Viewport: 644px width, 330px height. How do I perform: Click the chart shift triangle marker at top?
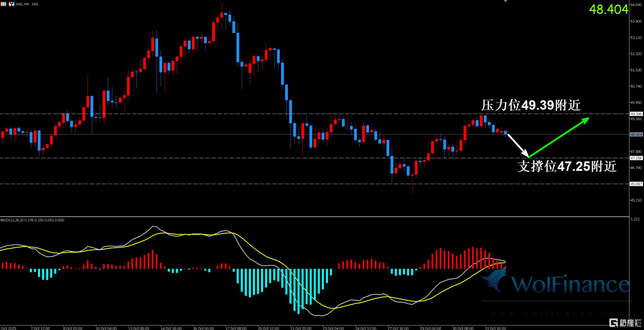505,1
